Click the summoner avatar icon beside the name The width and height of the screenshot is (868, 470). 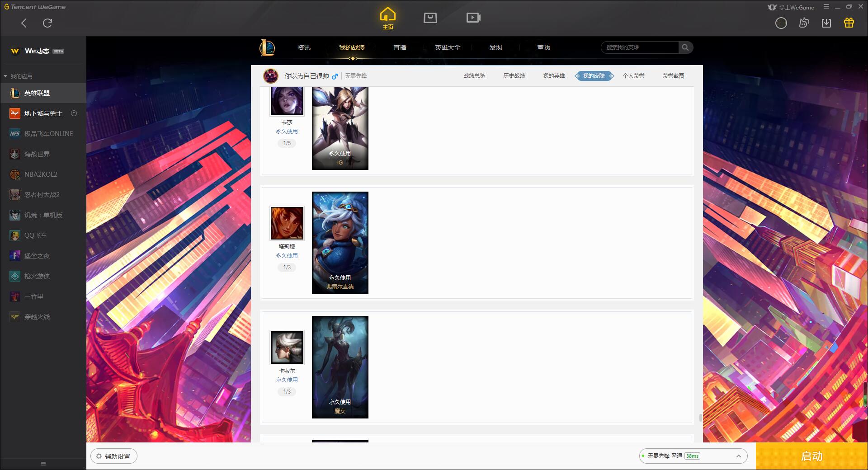(x=271, y=76)
